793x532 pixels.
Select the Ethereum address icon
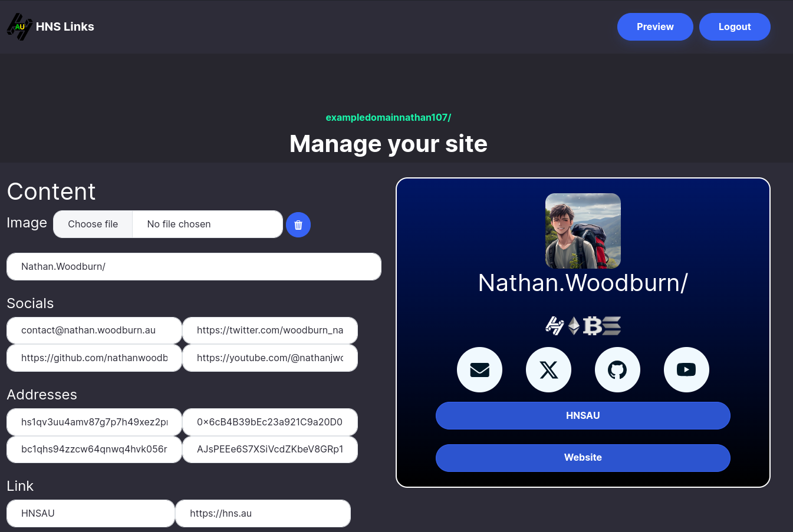pos(574,325)
